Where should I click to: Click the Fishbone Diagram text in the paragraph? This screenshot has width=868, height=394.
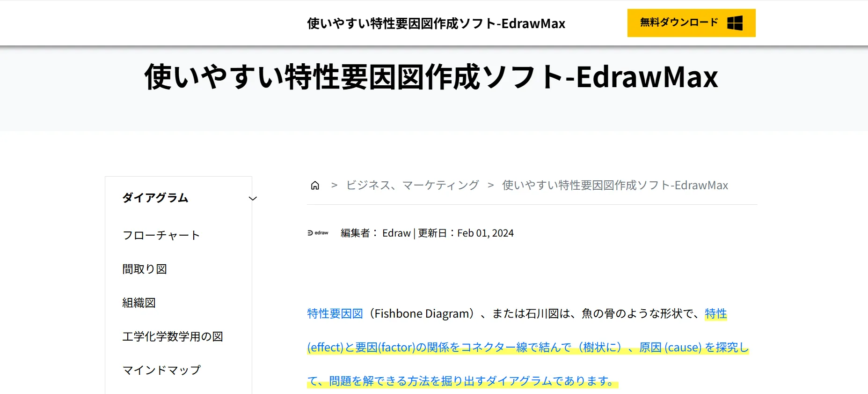pyautogui.click(x=424, y=314)
